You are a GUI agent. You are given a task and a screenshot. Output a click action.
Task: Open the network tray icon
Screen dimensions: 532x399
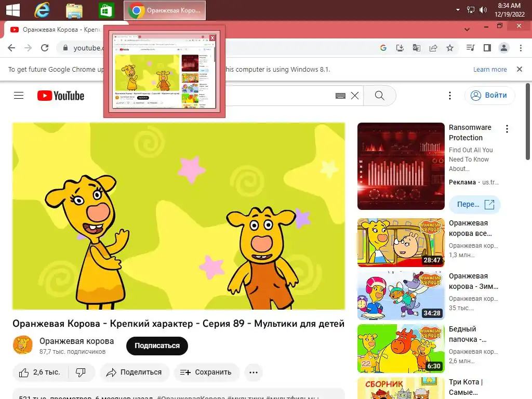[471, 10]
